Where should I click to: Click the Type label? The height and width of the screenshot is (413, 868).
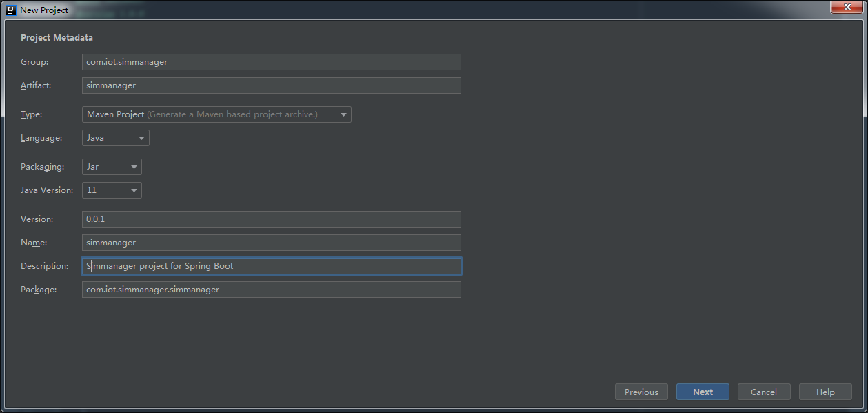pyautogui.click(x=32, y=114)
